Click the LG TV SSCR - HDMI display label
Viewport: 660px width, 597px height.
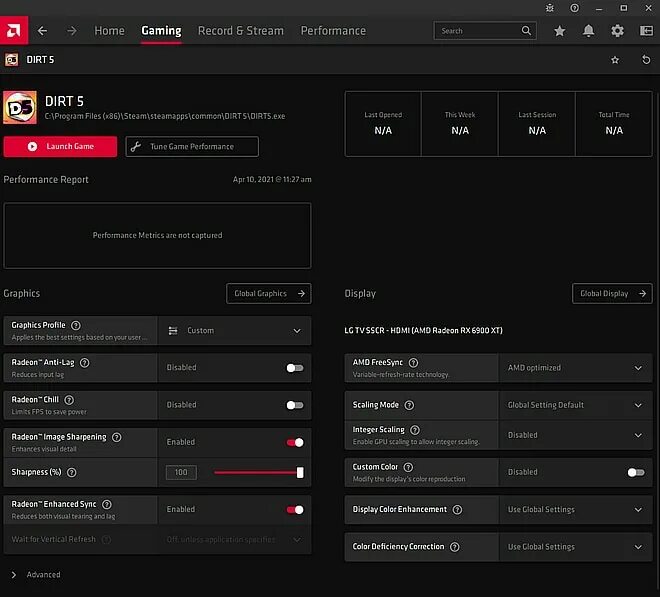[423, 330]
